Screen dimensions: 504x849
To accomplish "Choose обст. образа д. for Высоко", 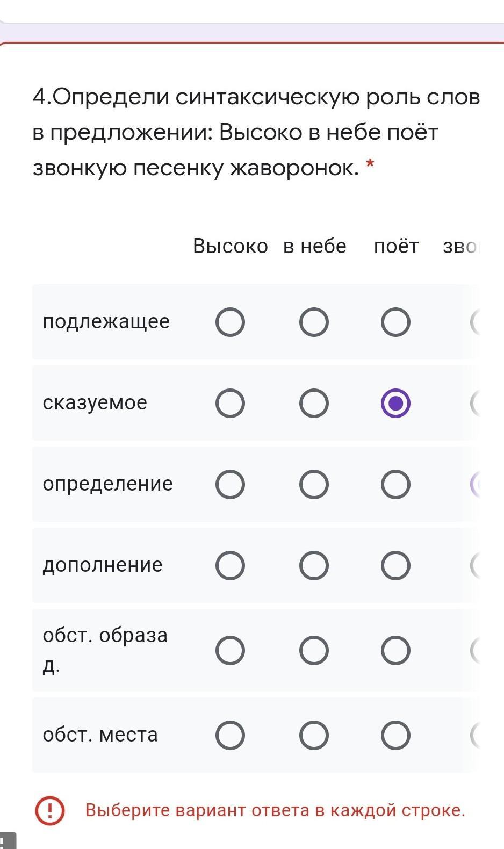I will click(230, 651).
